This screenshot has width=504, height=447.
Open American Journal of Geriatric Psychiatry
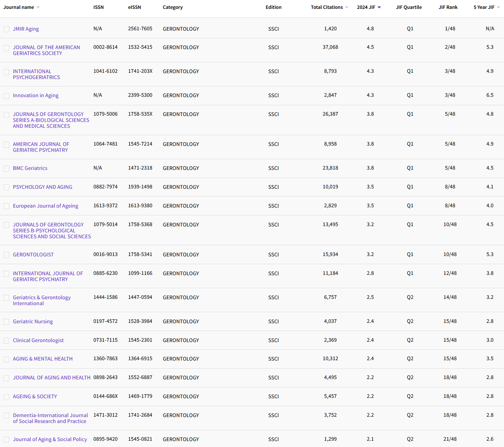coord(41,147)
